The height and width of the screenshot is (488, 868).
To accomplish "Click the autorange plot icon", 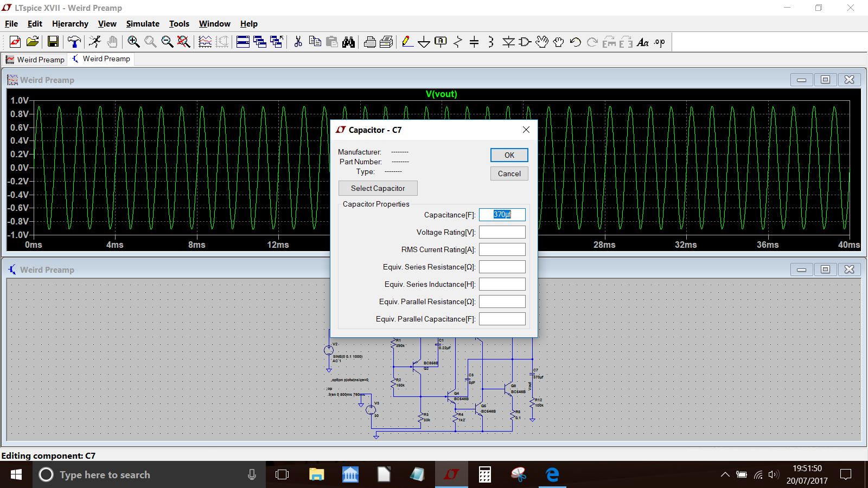I will click(x=205, y=42).
